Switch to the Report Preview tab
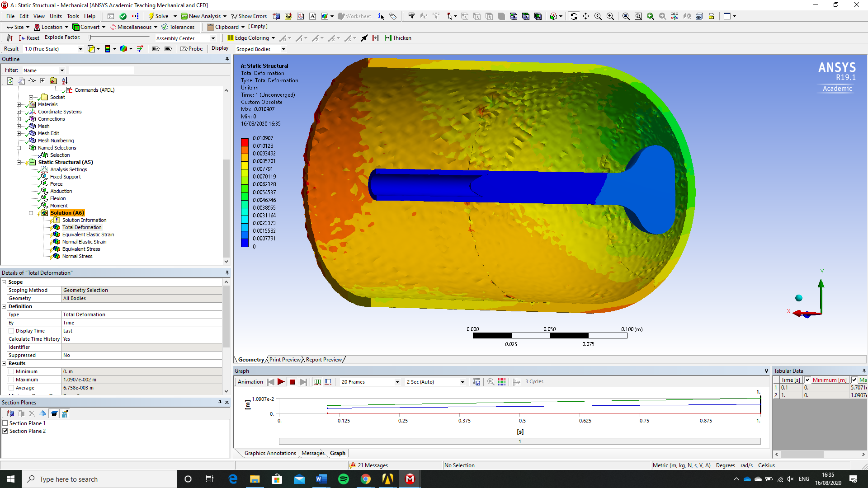Screen dimensions: 868x488 point(324,360)
